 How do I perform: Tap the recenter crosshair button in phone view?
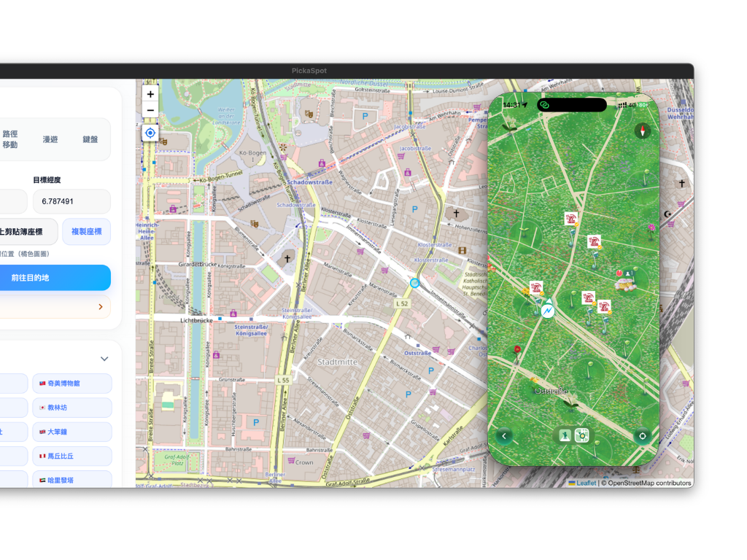(642, 436)
